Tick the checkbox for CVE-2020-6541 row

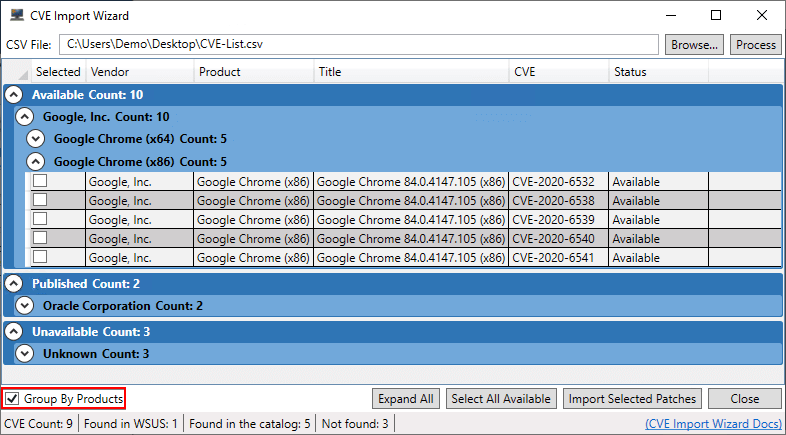pos(40,257)
